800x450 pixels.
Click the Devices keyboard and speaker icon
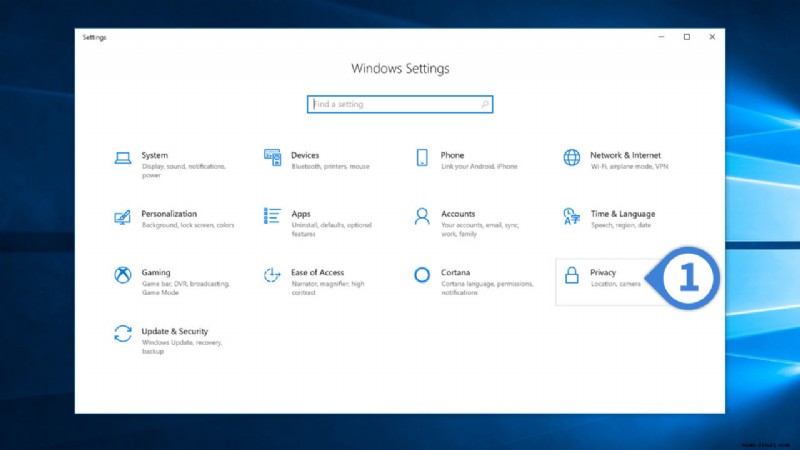coord(272,158)
